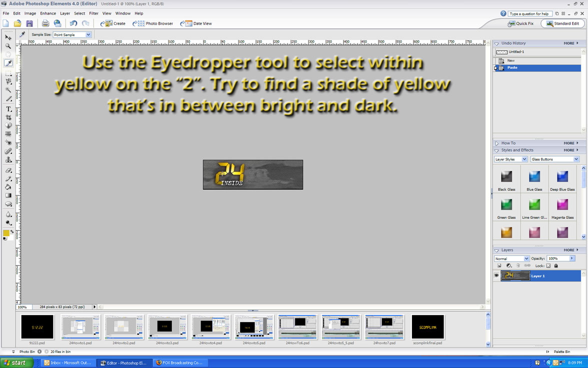588x368 pixels.
Task: Click the Windows start button
Action: [x=17, y=362]
